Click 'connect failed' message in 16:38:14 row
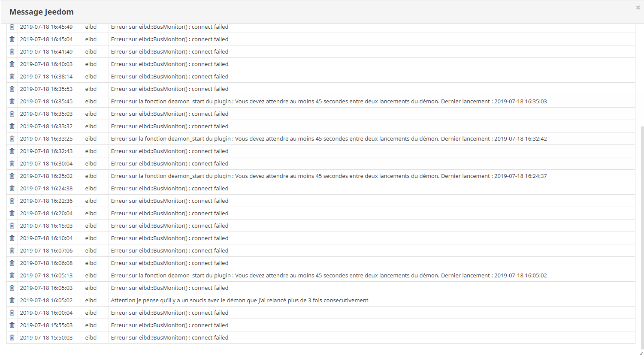The image size is (644, 355). click(169, 76)
